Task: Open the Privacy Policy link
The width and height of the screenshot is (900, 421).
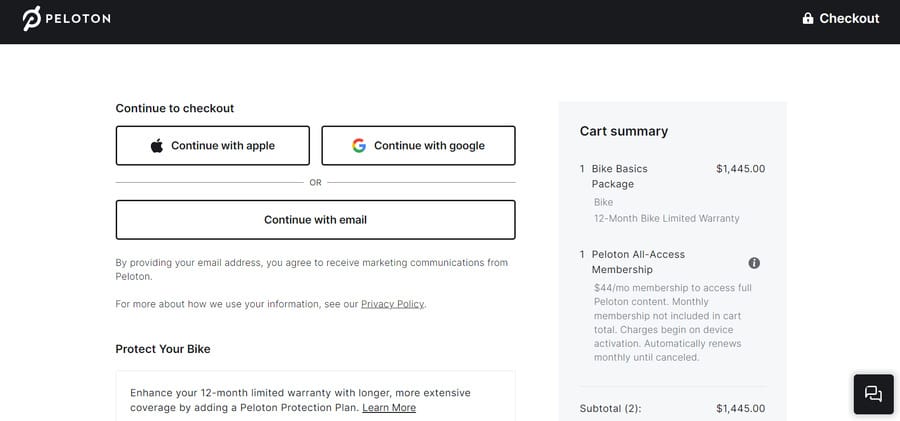Action: click(x=392, y=304)
